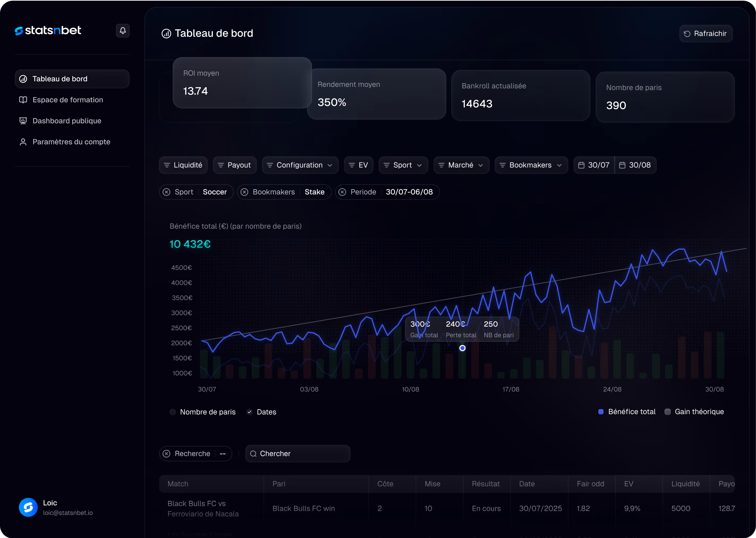Screen dimensions: 756x538
Task: Click Loic's profile avatar
Action: 28,507
